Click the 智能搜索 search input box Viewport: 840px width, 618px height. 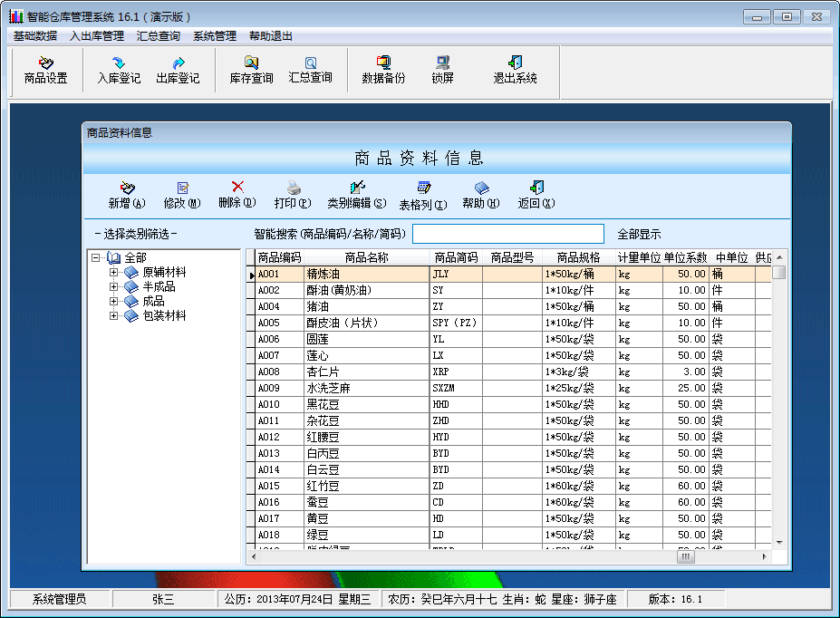click(508, 234)
